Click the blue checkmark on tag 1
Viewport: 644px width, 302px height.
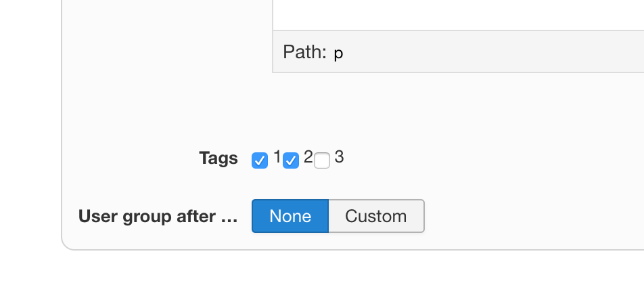(260, 160)
